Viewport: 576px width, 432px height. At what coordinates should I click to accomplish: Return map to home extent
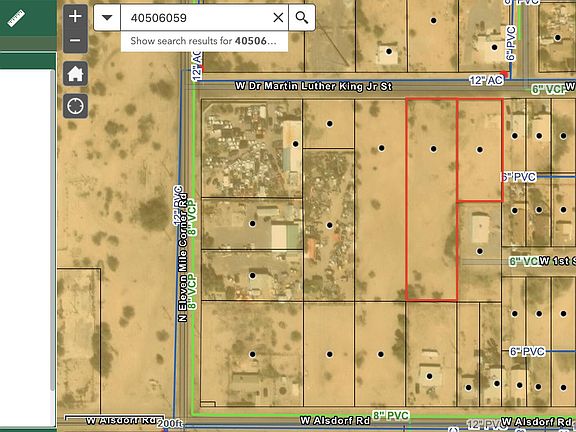[75, 73]
